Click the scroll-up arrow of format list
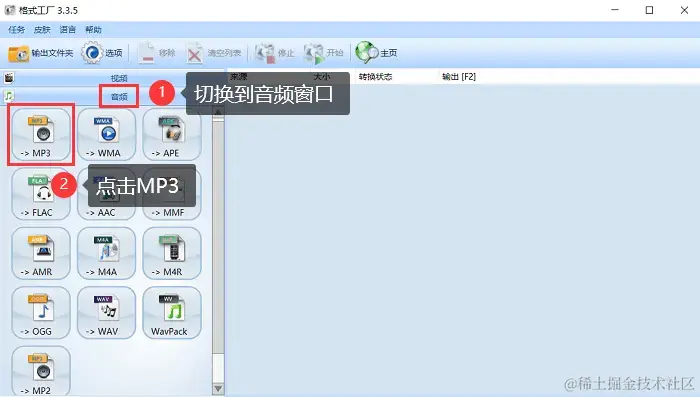This screenshot has height=397, width=700. point(218,113)
